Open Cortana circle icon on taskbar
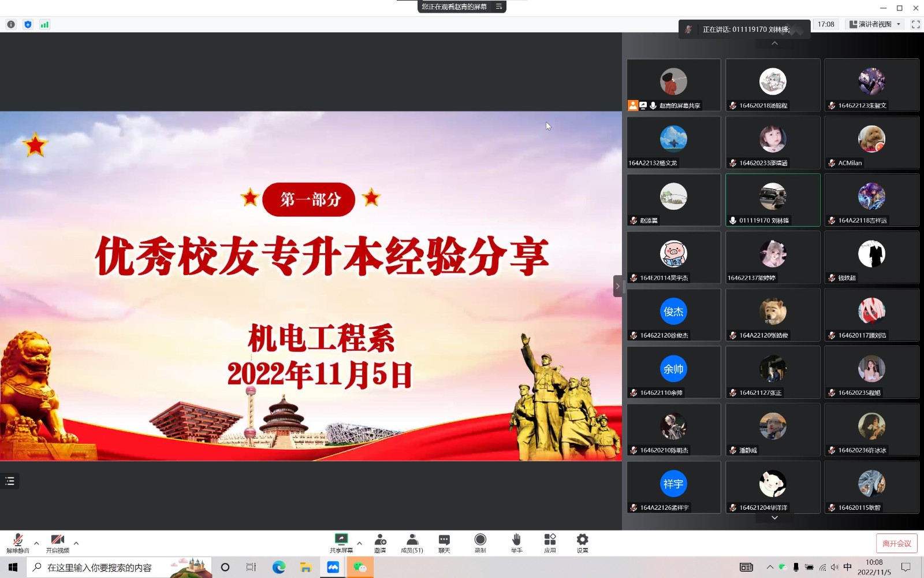 click(x=225, y=568)
